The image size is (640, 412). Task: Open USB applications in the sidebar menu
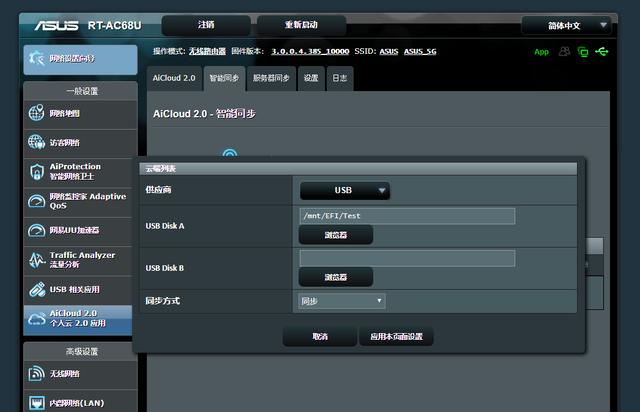pyautogui.click(x=78, y=290)
